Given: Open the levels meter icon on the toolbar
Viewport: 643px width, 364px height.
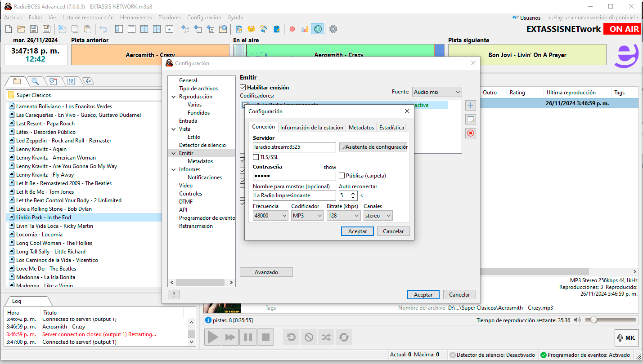Looking at the screenshot, I should click(305, 29).
